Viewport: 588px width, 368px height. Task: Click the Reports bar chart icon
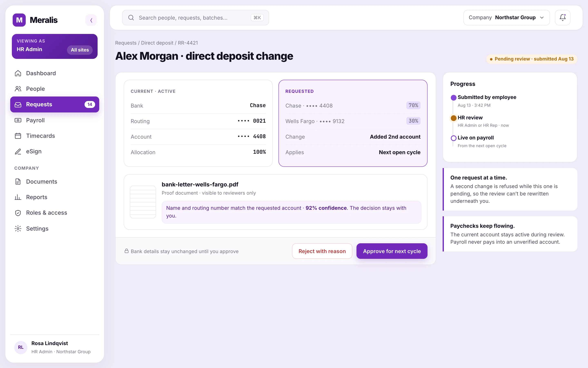(18, 197)
